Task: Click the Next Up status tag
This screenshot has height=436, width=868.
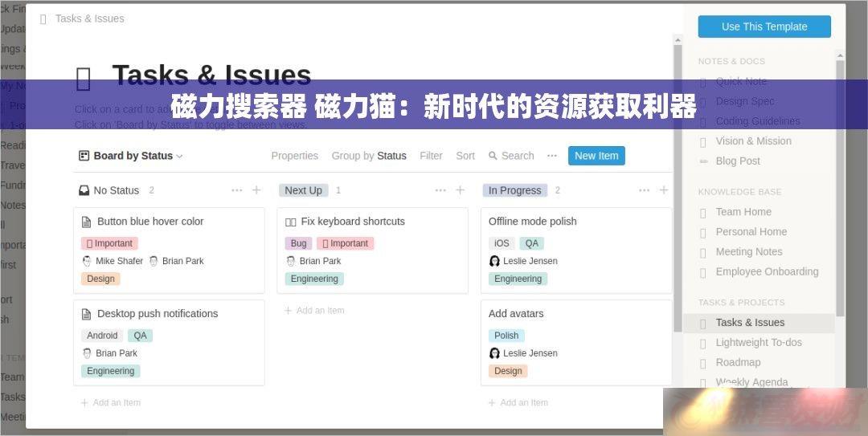Action: pos(303,190)
